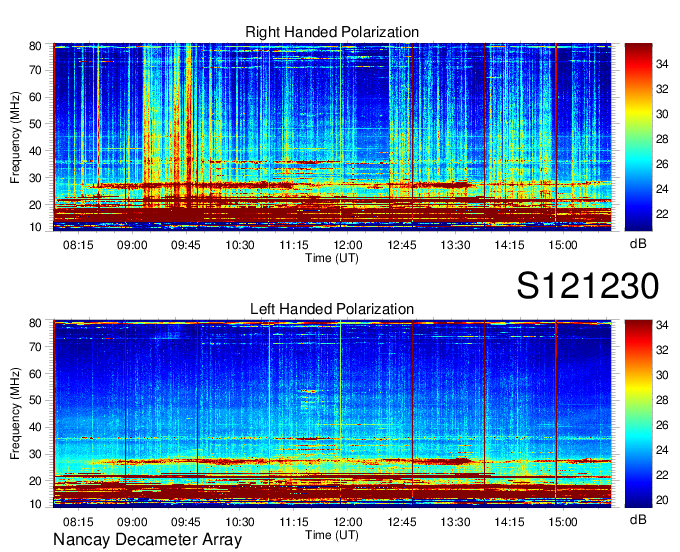The image size is (680, 552).
Task: Click the 26 dB tick on the right-handed colorbar
Action: tap(662, 164)
